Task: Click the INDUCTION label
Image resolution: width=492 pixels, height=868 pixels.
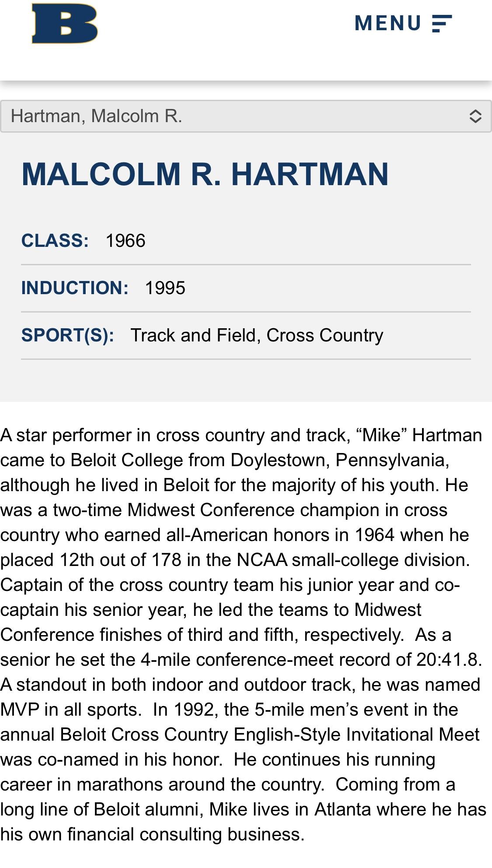Action: [x=75, y=288]
